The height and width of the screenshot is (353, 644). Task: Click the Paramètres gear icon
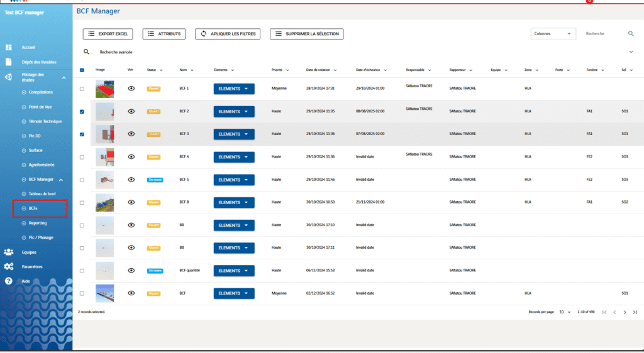tap(9, 266)
